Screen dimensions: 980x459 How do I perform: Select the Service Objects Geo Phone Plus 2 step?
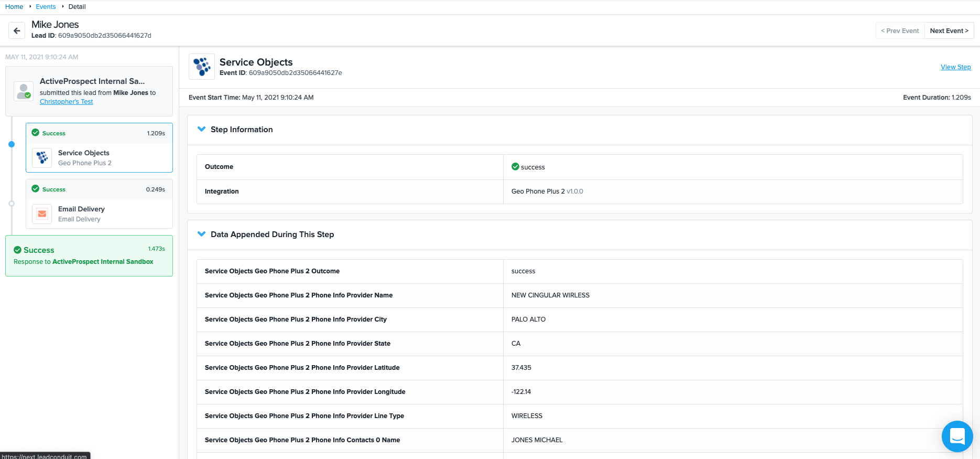[99, 157]
